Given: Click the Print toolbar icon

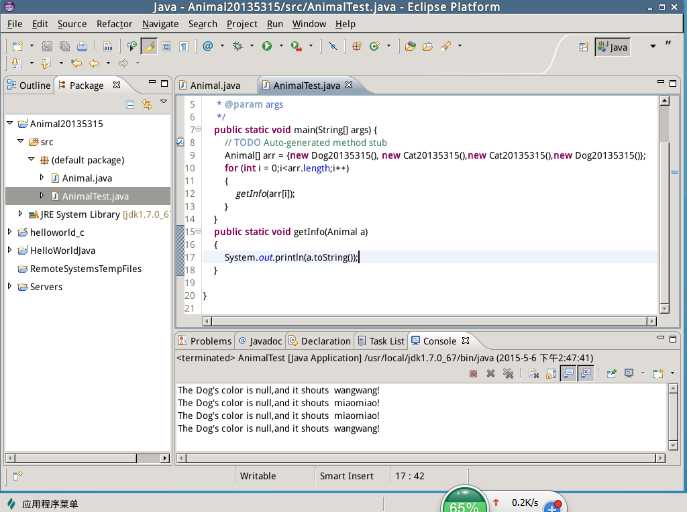Looking at the screenshot, I should (x=82, y=46).
